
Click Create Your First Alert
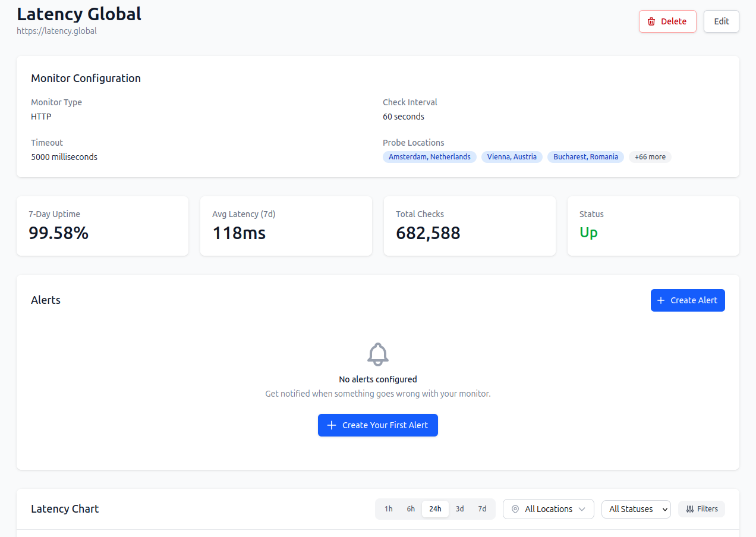[378, 425]
